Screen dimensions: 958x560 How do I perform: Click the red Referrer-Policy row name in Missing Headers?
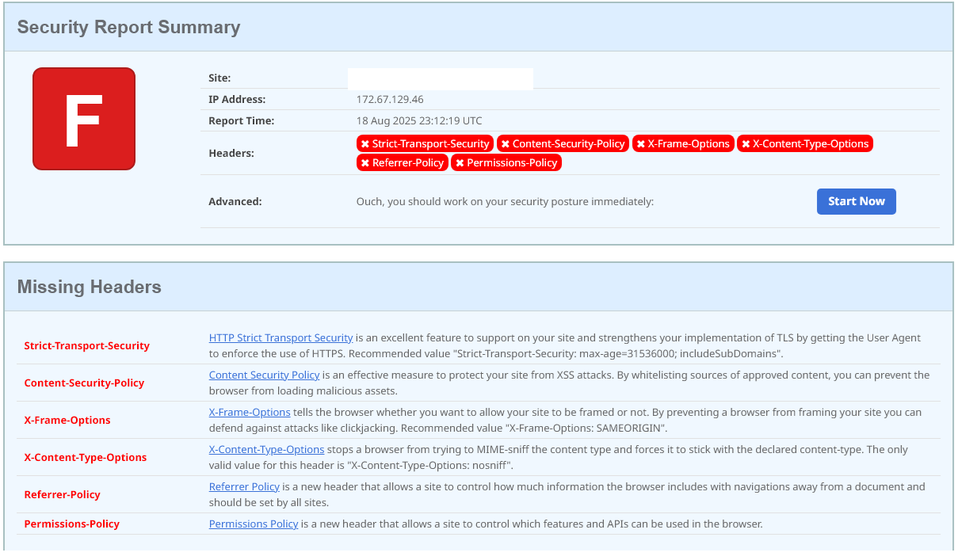click(x=63, y=494)
